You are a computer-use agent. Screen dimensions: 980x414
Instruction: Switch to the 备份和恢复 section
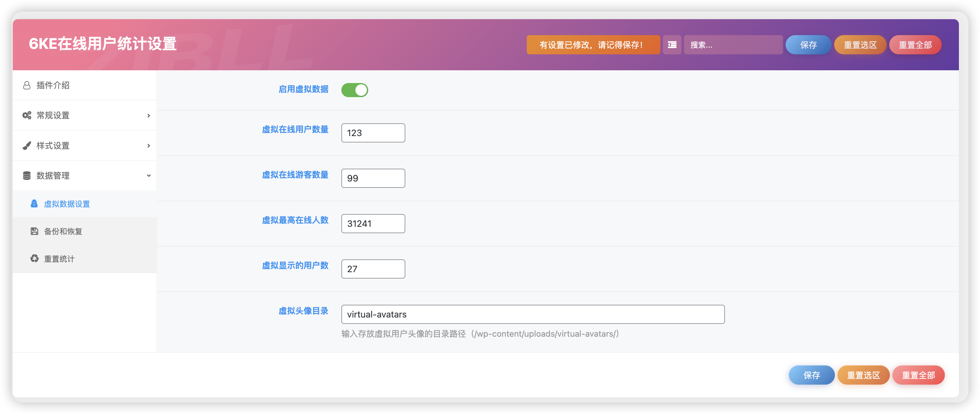click(x=64, y=231)
